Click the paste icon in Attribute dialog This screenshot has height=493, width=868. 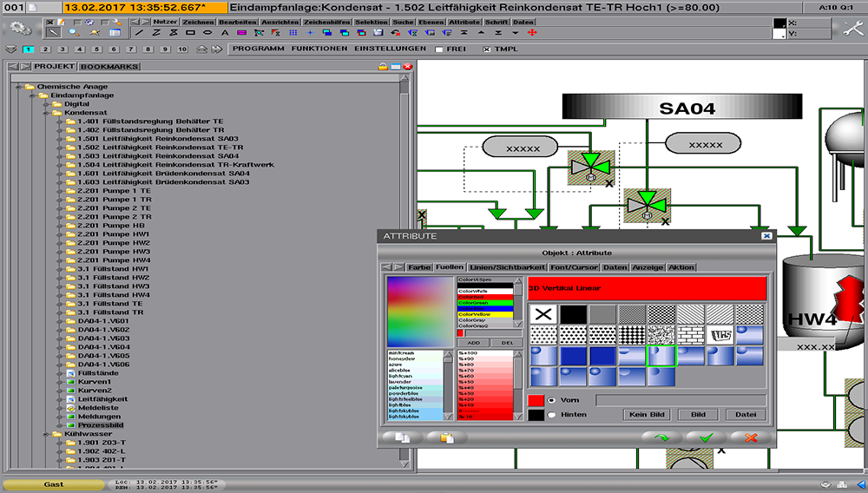coord(447,437)
